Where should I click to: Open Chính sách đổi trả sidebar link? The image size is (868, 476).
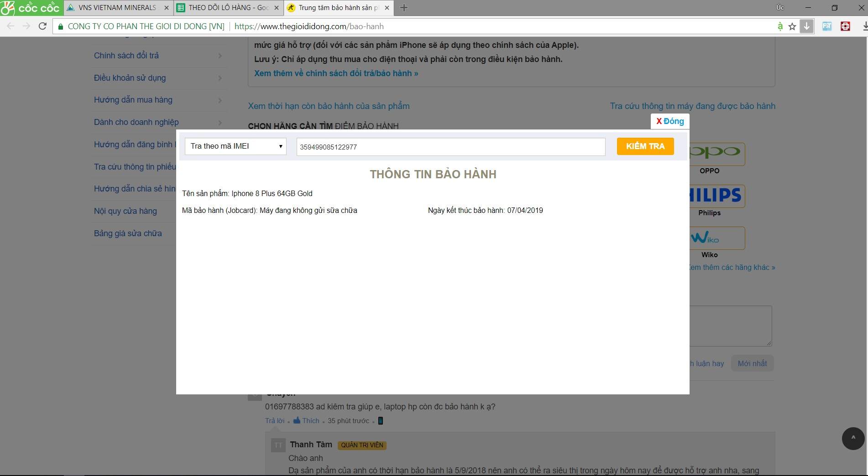pyautogui.click(x=126, y=56)
